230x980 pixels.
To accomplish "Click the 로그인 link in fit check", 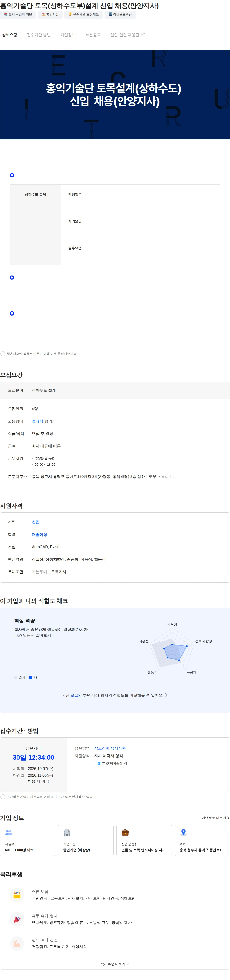I will [76, 695].
